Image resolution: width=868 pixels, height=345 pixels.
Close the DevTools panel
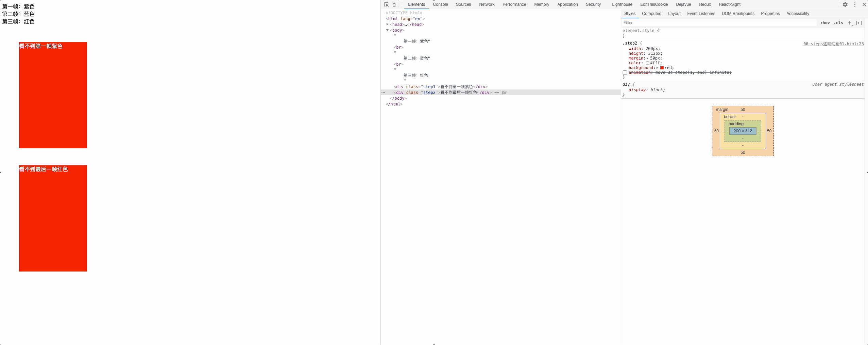[x=864, y=4]
